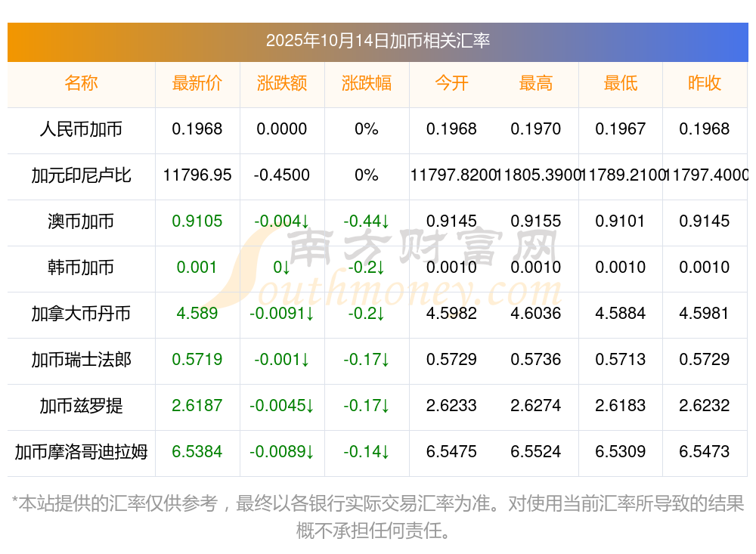Screen dimensions: 756x554
Task: Click high value 4.6036
Action: [536, 314]
